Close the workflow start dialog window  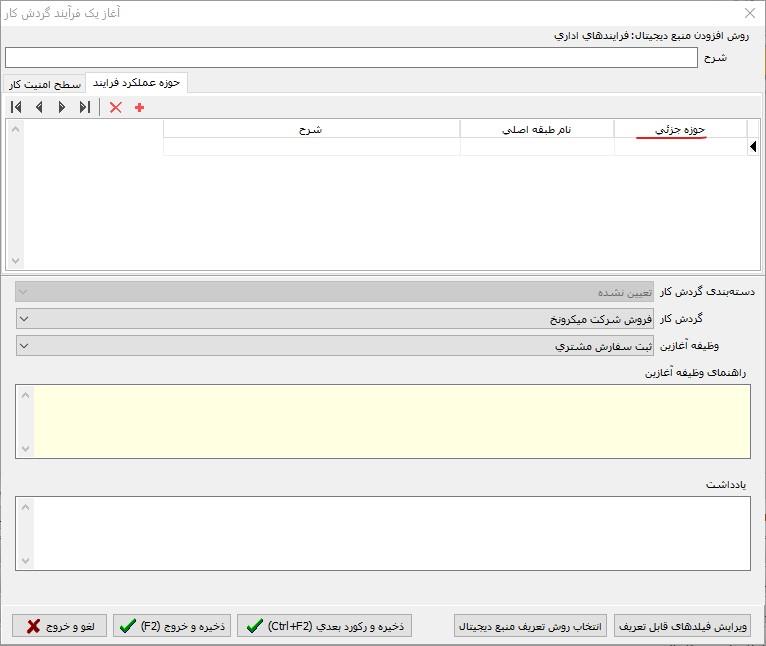click(750, 13)
